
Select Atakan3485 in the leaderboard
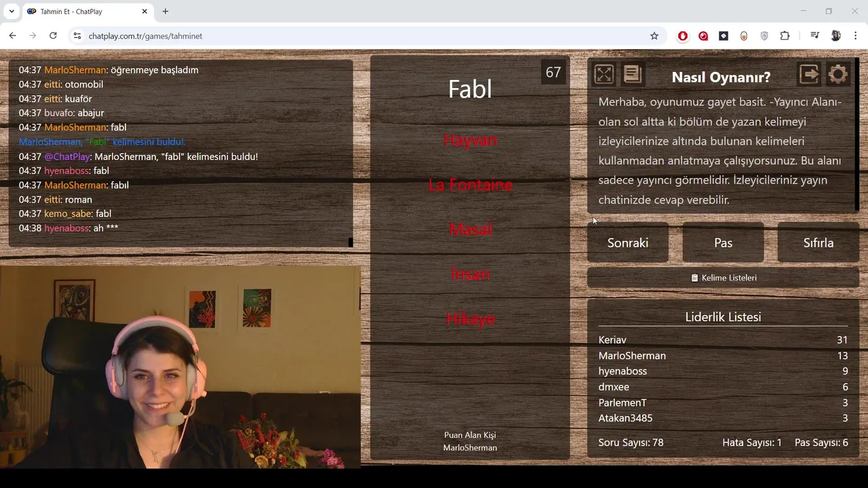[x=723, y=418]
